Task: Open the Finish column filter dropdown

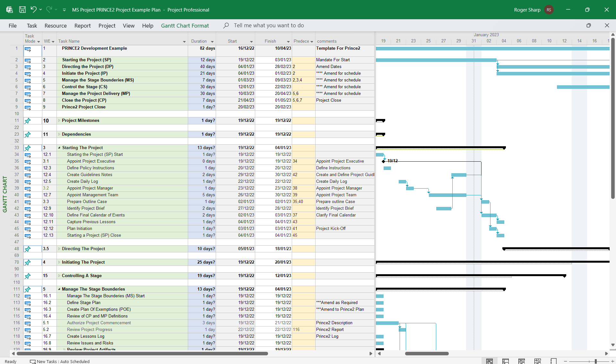Action: point(288,42)
